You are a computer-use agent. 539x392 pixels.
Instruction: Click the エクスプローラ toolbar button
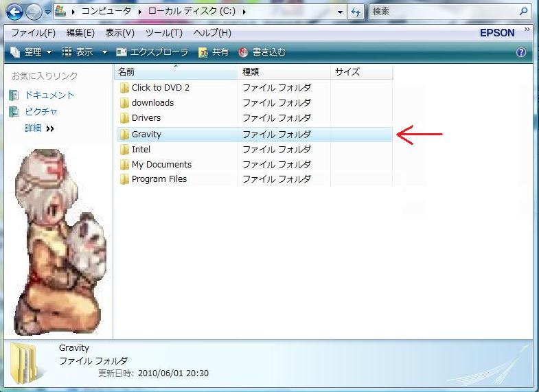point(152,52)
